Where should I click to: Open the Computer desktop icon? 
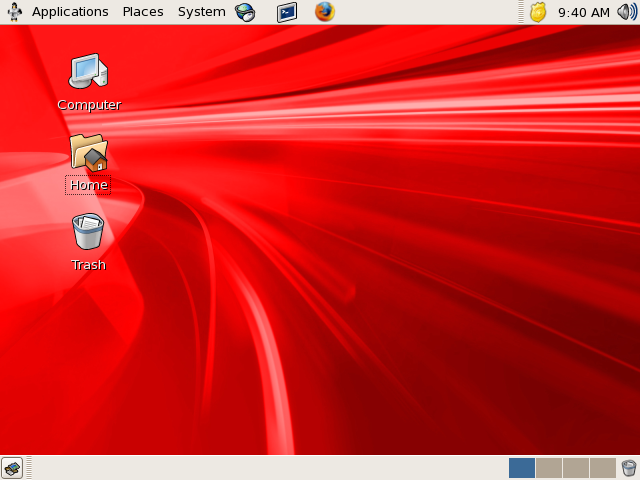(88, 72)
